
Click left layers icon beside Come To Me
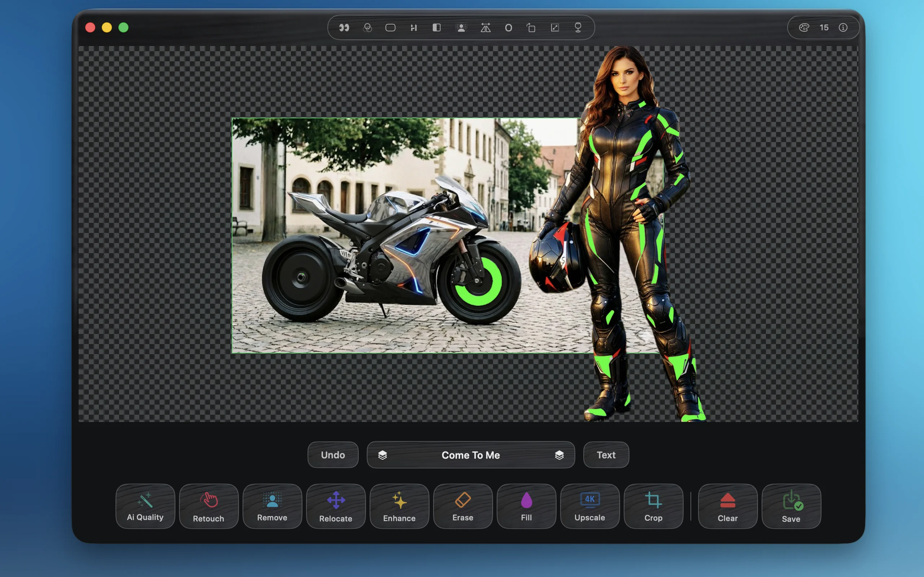tap(383, 455)
